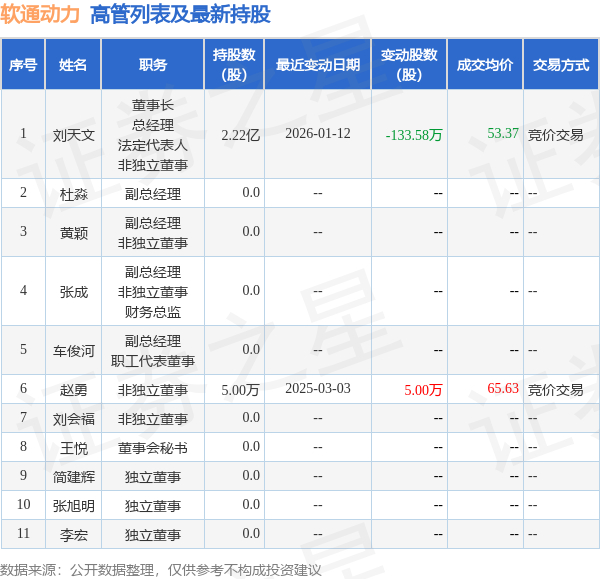This screenshot has width=600, height=579.
Task: Select the 最近变动日期 column header
Action: [x=318, y=65]
